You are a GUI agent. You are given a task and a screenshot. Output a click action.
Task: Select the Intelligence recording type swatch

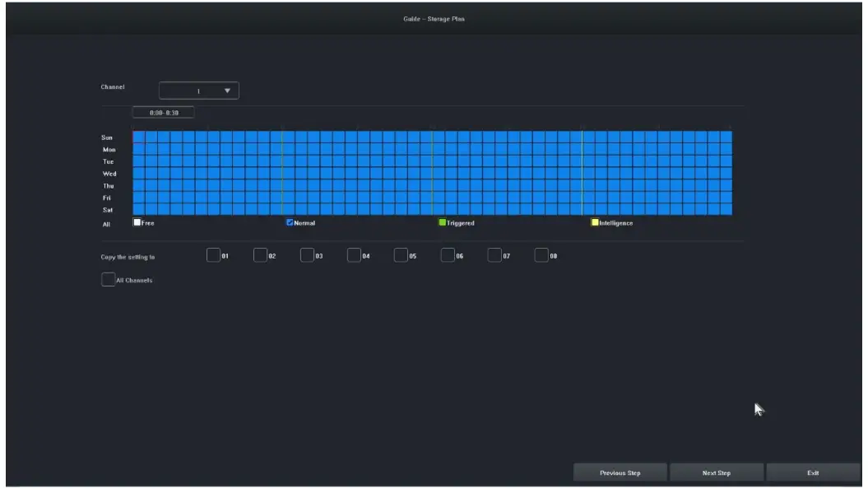[595, 222]
